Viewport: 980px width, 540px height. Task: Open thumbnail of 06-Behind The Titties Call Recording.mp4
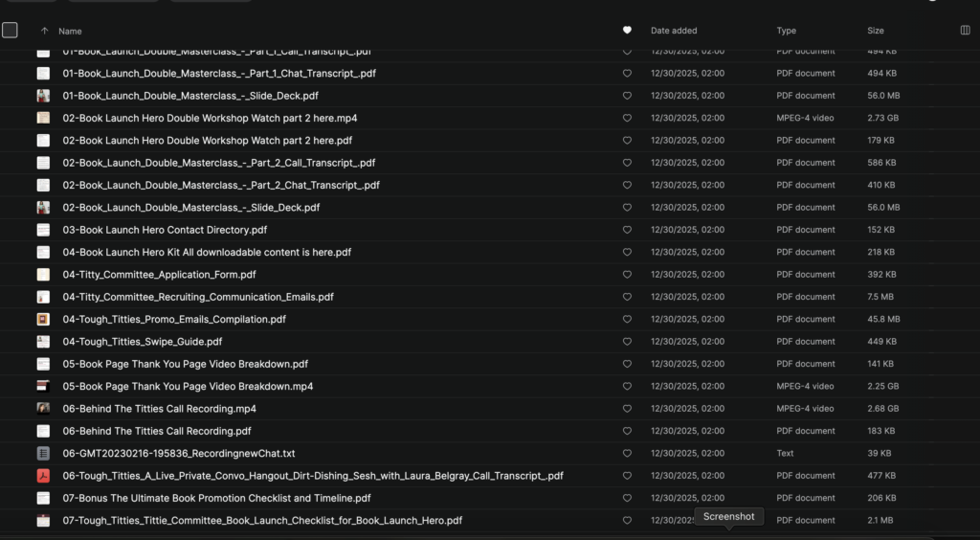[43, 408]
